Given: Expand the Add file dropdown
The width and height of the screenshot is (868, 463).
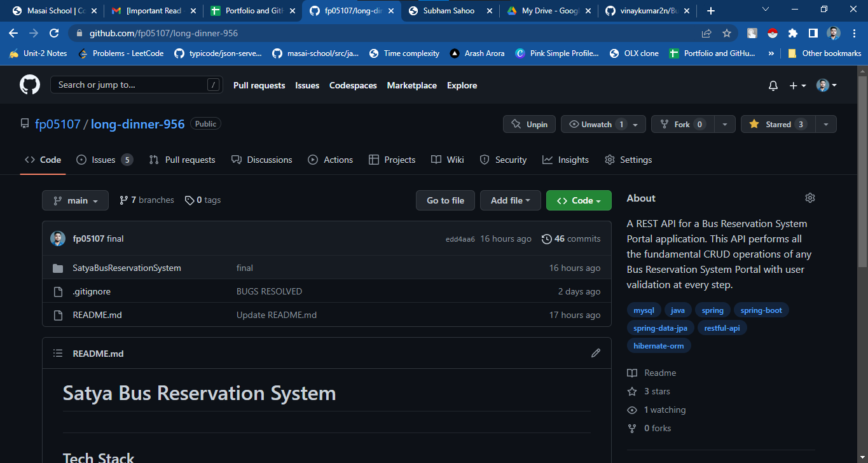Looking at the screenshot, I should click(510, 200).
